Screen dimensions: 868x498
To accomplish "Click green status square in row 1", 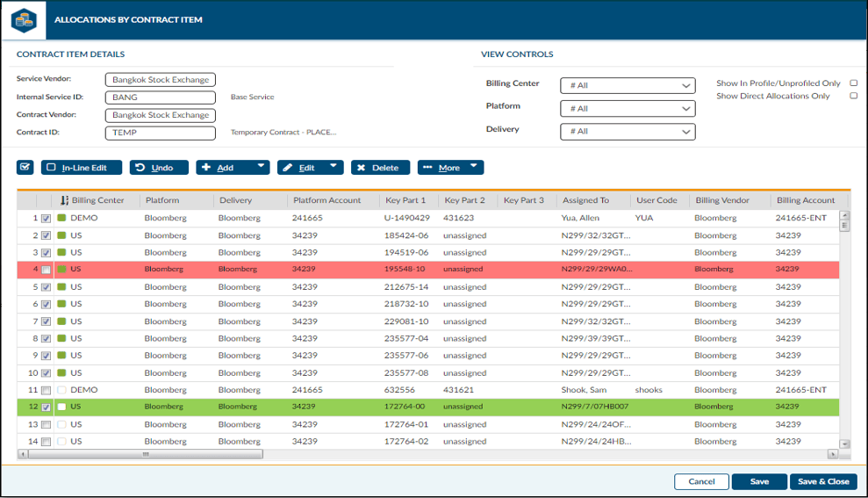I will (61, 218).
